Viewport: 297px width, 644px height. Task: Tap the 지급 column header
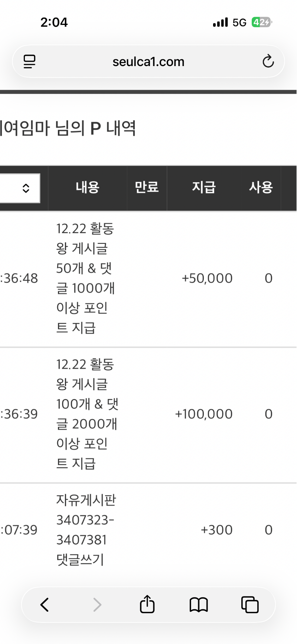pos(203,187)
